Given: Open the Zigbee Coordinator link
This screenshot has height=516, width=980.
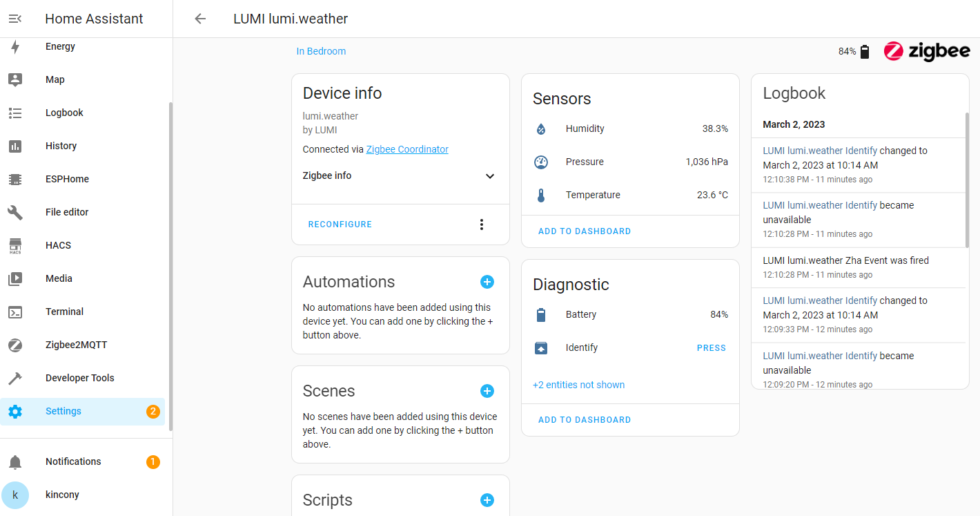Looking at the screenshot, I should pos(407,149).
